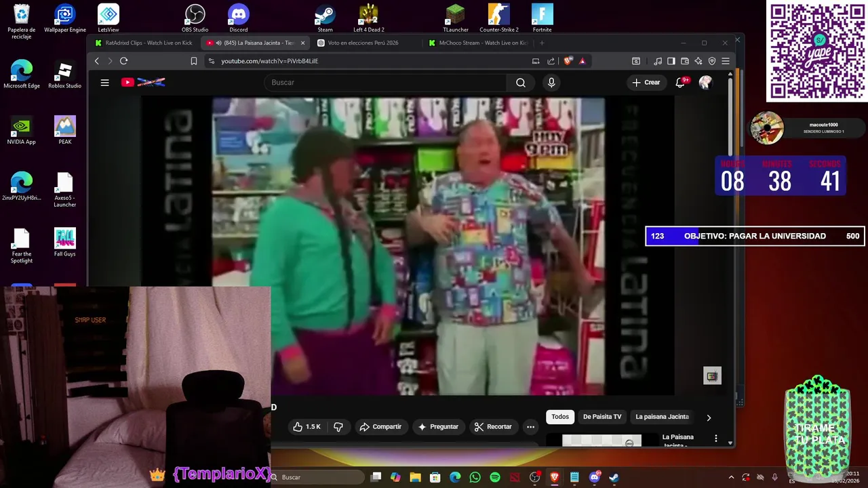The height and width of the screenshot is (488, 868).
Task: Open the Left 4 Dead 2 shortcut
Action: click(x=368, y=18)
